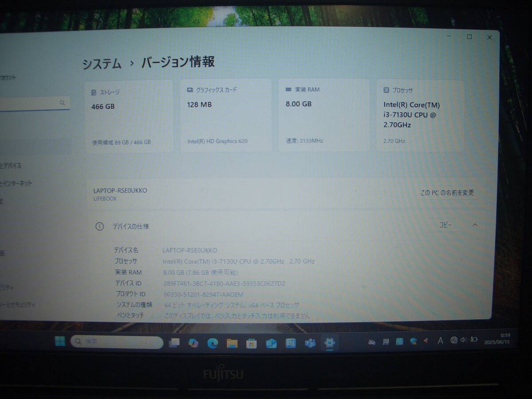532x399 pixels.
Task: Collapse the デバイスの仕様 section chevron
Action: pos(475,225)
